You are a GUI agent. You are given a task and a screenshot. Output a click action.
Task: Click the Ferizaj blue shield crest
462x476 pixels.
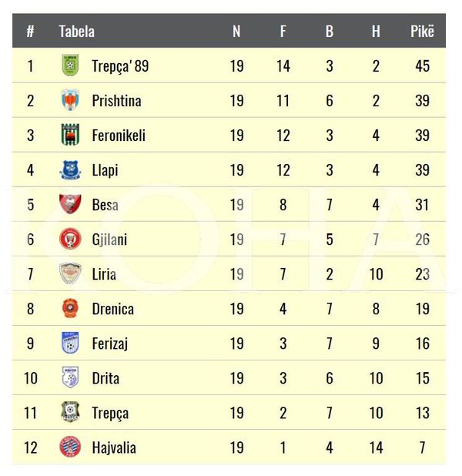tap(70, 343)
